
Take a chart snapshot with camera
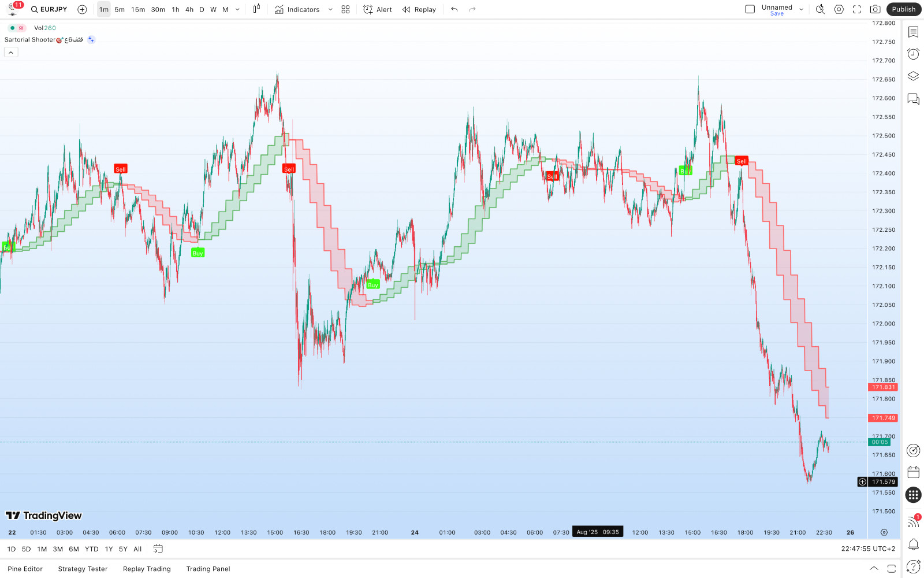[875, 9]
